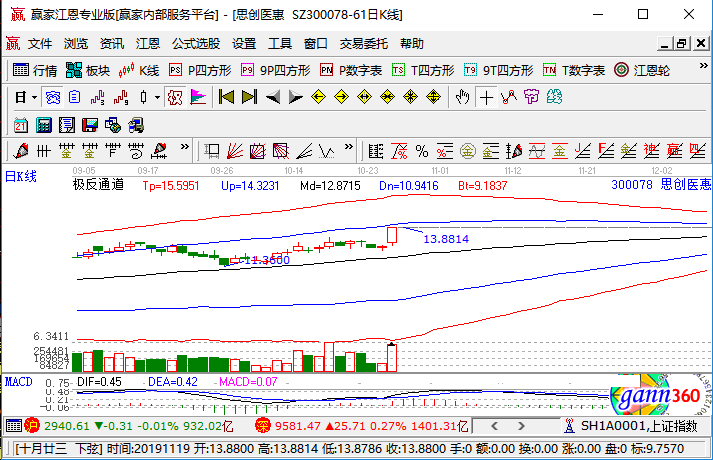Open the calendar 21 icon
The height and width of the screenshot is (460, 713).
point(20,125)
